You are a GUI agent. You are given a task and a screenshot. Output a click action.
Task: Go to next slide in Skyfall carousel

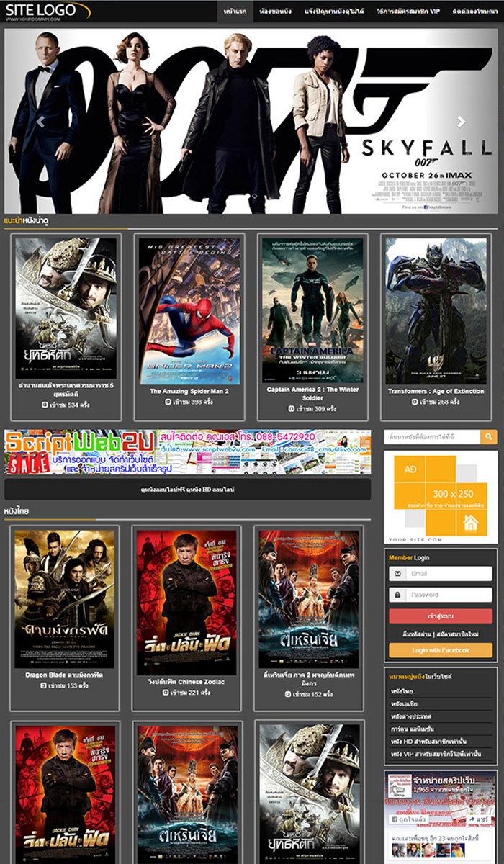coord(461,122)
